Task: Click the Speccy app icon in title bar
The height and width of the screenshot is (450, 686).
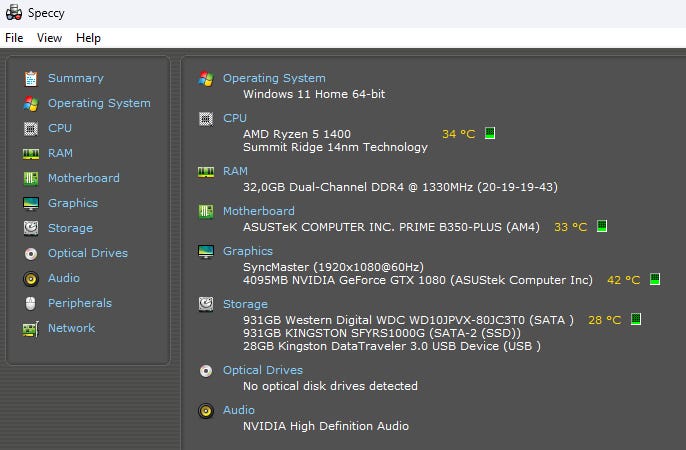Action: pos(14,13)
